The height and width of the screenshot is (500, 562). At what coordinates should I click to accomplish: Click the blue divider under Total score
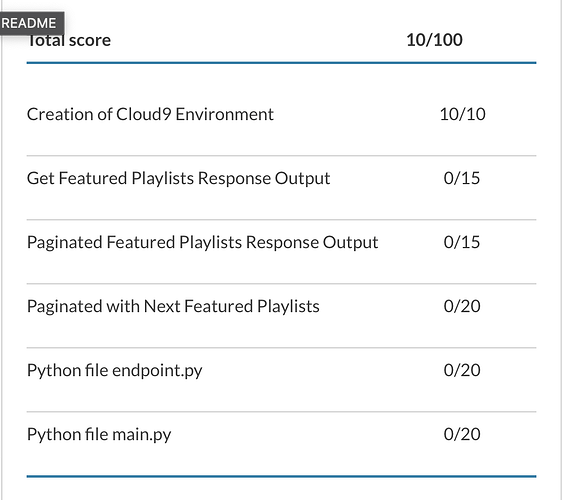point(281,63)
